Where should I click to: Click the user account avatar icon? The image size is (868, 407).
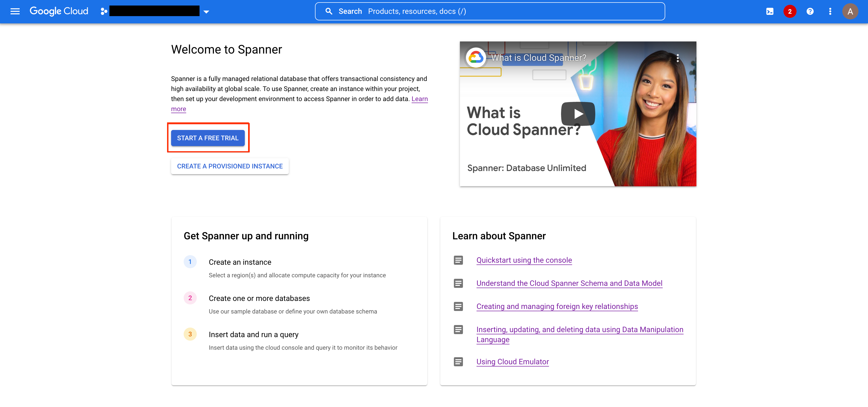851,11
